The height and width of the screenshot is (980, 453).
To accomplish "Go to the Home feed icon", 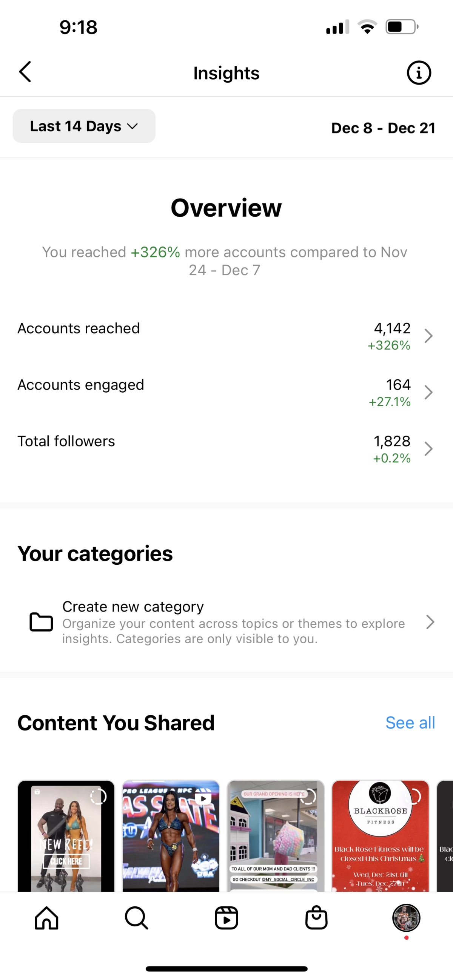I will [x=46, y=918].
